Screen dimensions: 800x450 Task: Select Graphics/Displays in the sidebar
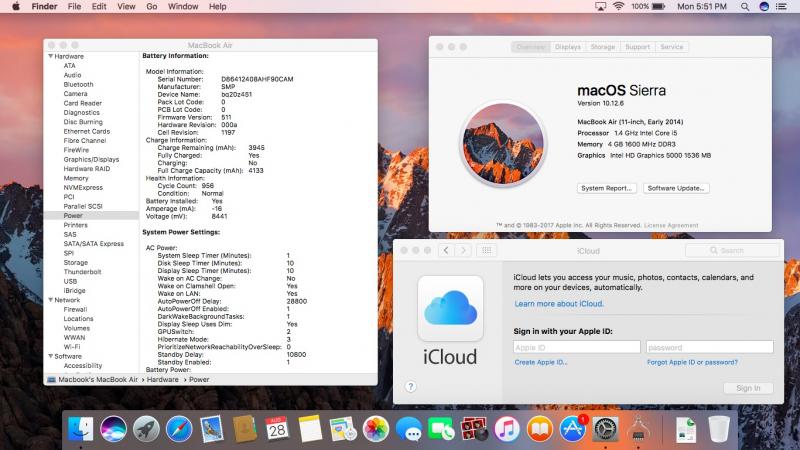pos(91,159)
